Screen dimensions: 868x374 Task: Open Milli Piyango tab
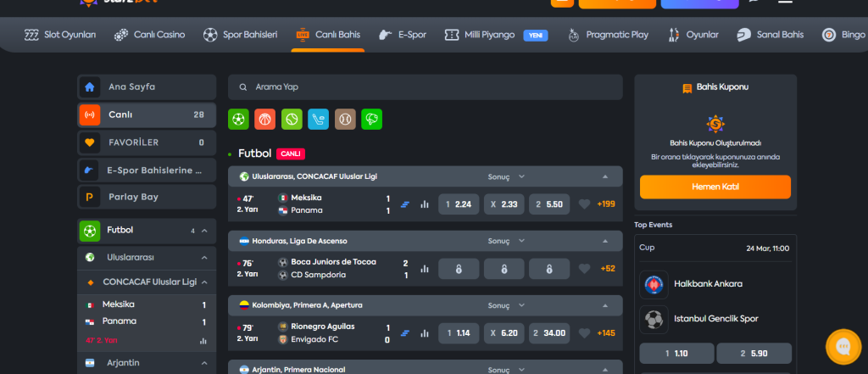496,35
